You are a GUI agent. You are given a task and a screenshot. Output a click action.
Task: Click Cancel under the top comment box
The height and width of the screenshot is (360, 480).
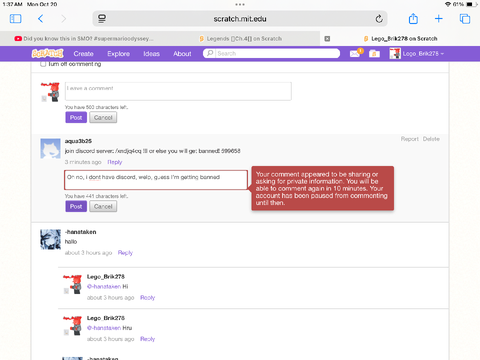pyautogui.click(x=103, y=117)
